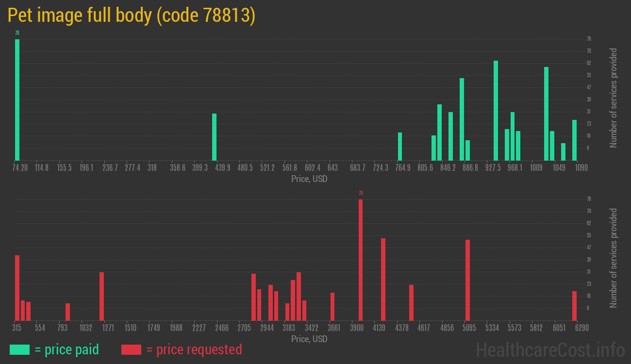631x364 pixels.
Task: Click the tallest red bar labeled 78
Action: 361,260
